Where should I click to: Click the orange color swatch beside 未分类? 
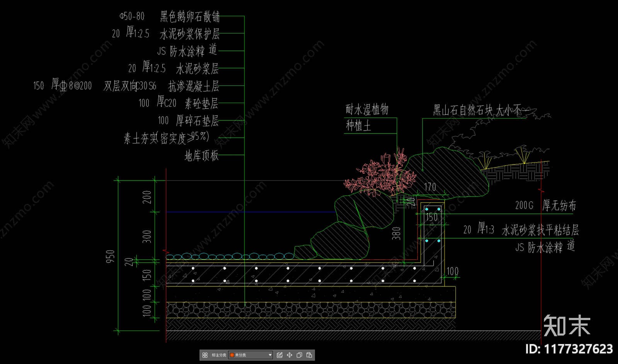coord(232,355)
